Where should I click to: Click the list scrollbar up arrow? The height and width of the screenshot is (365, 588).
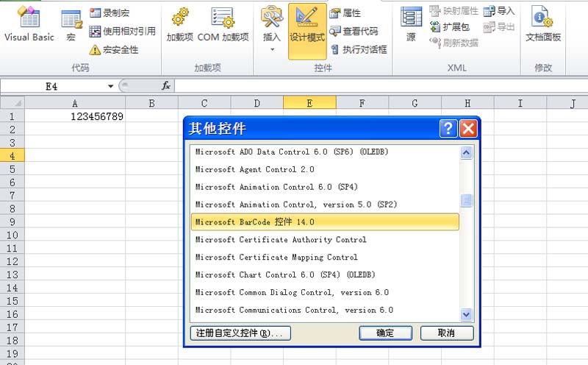point(466,152)
